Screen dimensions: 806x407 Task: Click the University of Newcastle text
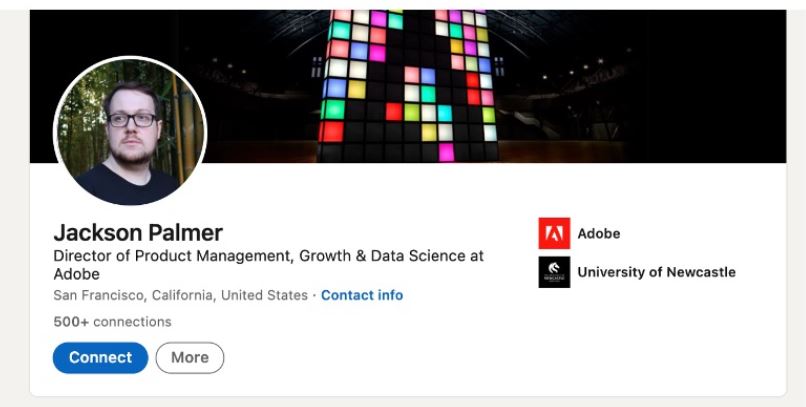[x=656, y=272]
